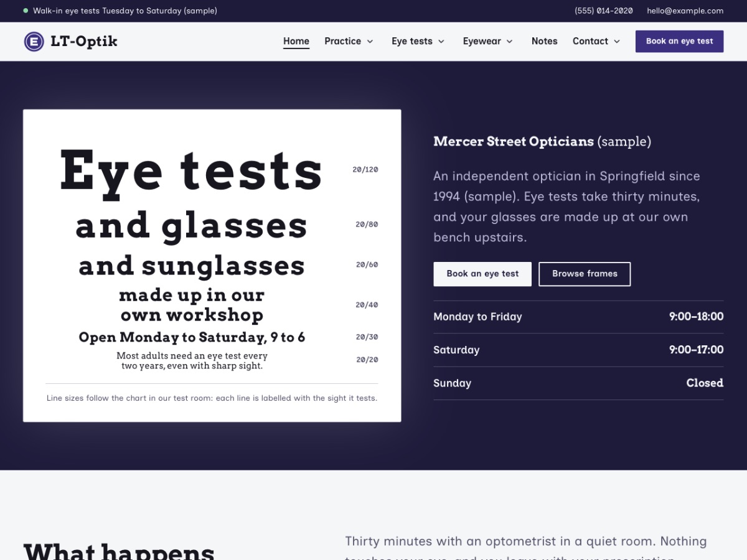Call the (555) 014-2020 phone link
The image size is (747, 560).
pyautogui.click(x=603, y=11)
